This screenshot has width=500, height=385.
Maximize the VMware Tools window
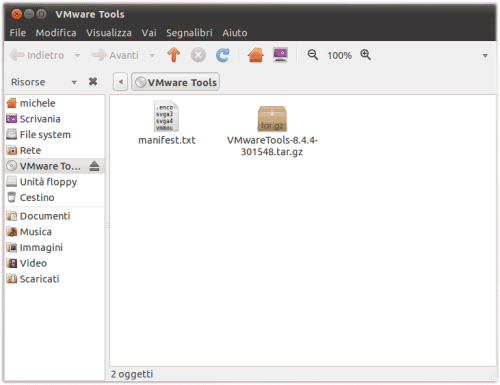[41, 14]
